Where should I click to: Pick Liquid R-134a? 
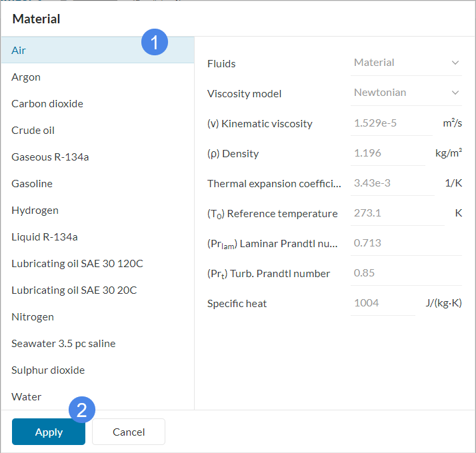coord(97,237)
